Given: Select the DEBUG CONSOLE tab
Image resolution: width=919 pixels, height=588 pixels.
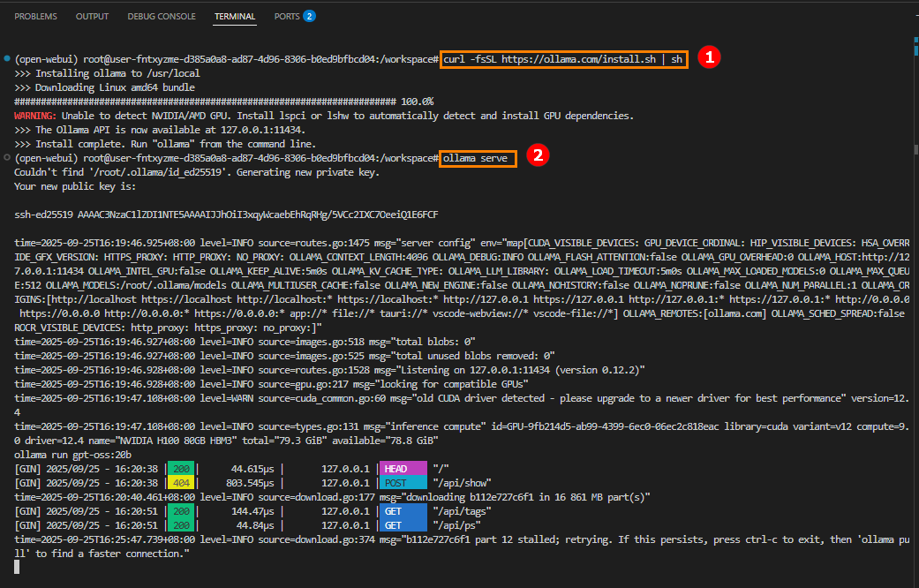Looking at the screenshot, I should (162, 16).
